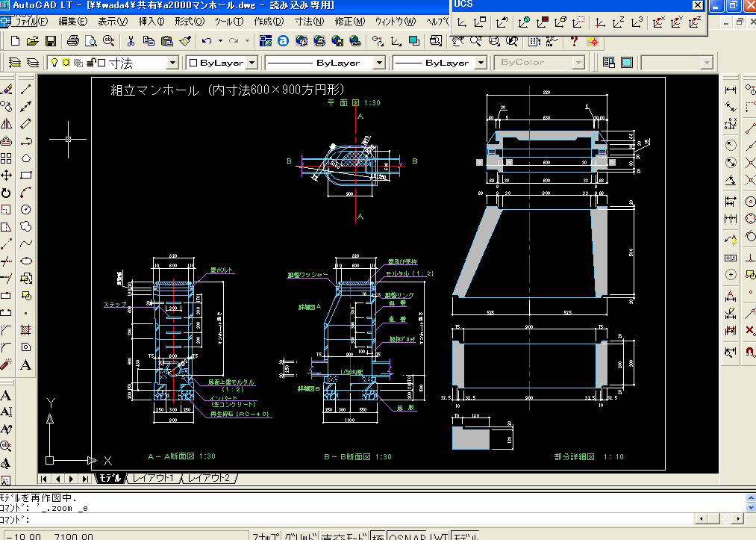This screenshot has width=756, height=540.
Task: Toggle the 直交モード status bar button
Action: (x=344, y=536)
